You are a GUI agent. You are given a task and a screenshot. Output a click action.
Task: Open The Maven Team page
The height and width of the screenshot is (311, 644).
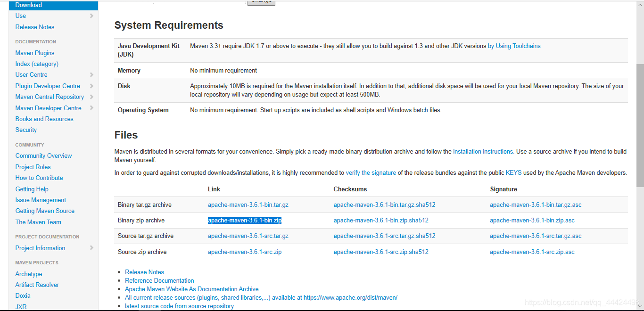point(38,222)
